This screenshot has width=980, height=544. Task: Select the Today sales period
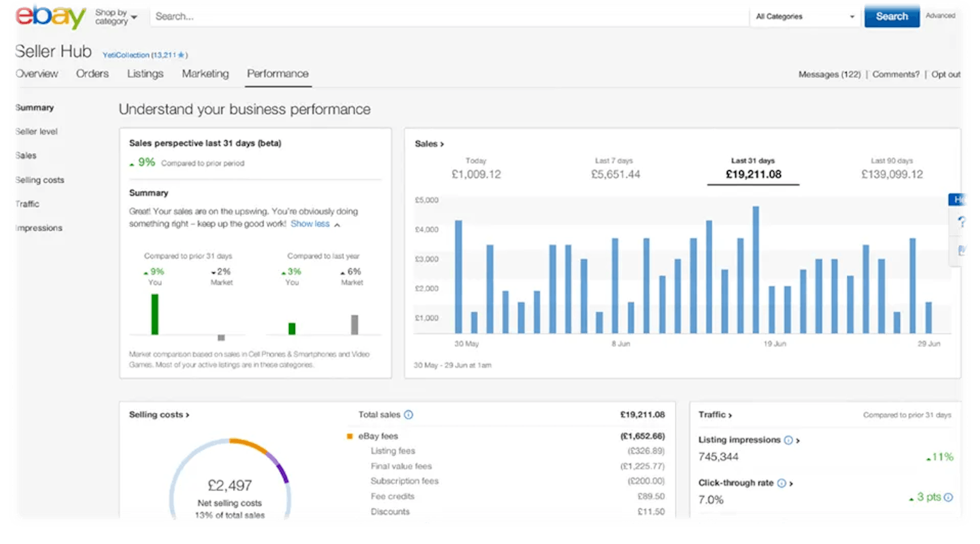point(476,168)
